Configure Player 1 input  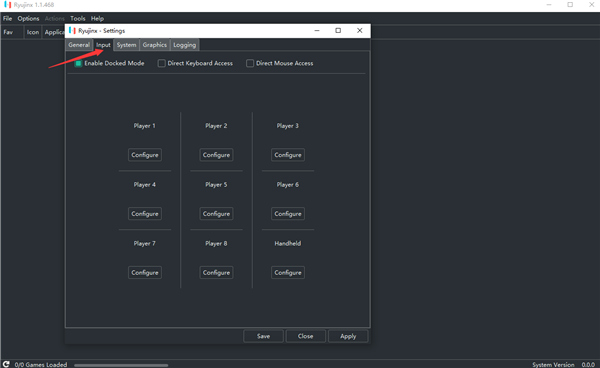(145, 155)
